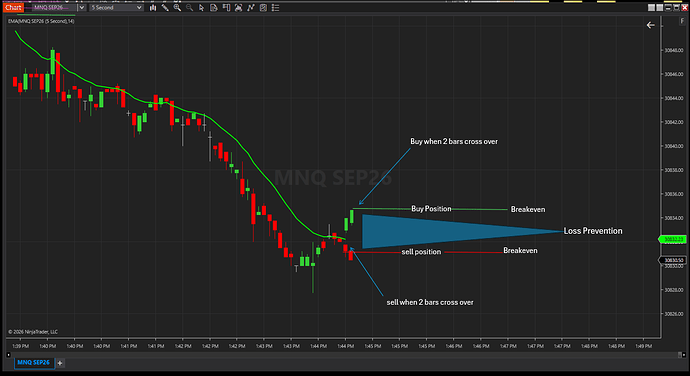690x376 pixels.
Task: Open the data series icon
Action: [213, 7]
